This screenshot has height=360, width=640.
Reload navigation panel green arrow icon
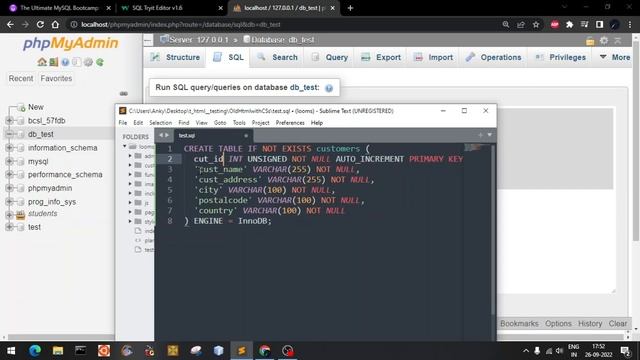[100, 62]
